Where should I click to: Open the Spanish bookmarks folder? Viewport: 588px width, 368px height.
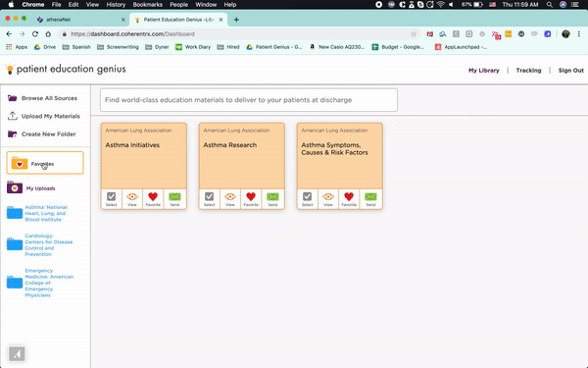pos(76,47)
